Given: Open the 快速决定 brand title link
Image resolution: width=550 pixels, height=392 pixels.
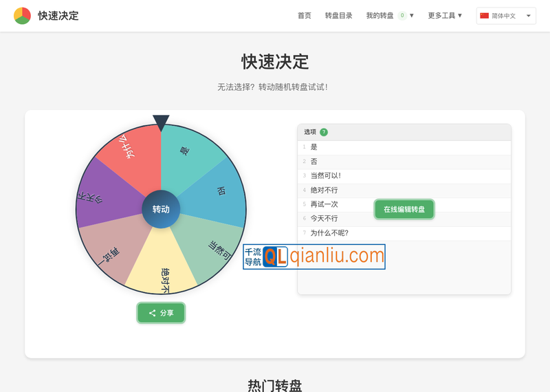Looking at the screenshot, I should [x=58, y=16].
